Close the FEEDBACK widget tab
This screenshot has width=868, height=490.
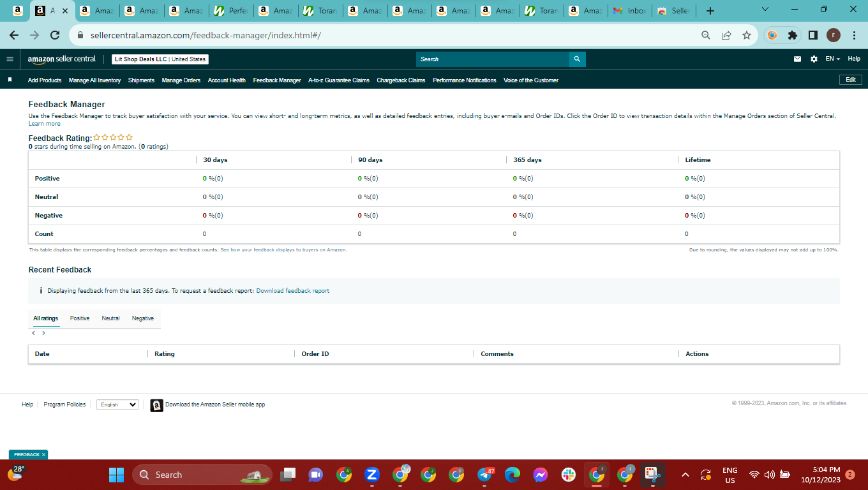coord(43,455)
